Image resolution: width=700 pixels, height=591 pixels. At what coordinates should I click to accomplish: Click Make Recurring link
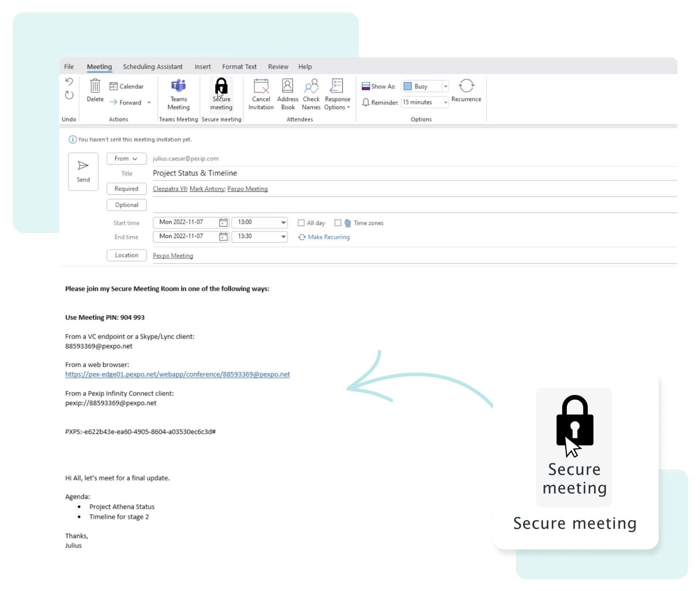tap(324, 237)
